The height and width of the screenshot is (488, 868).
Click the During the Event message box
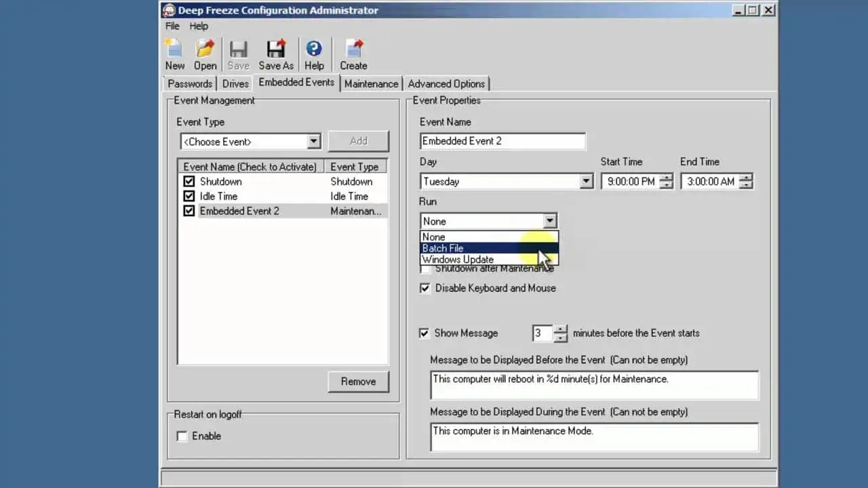point(594,437)
